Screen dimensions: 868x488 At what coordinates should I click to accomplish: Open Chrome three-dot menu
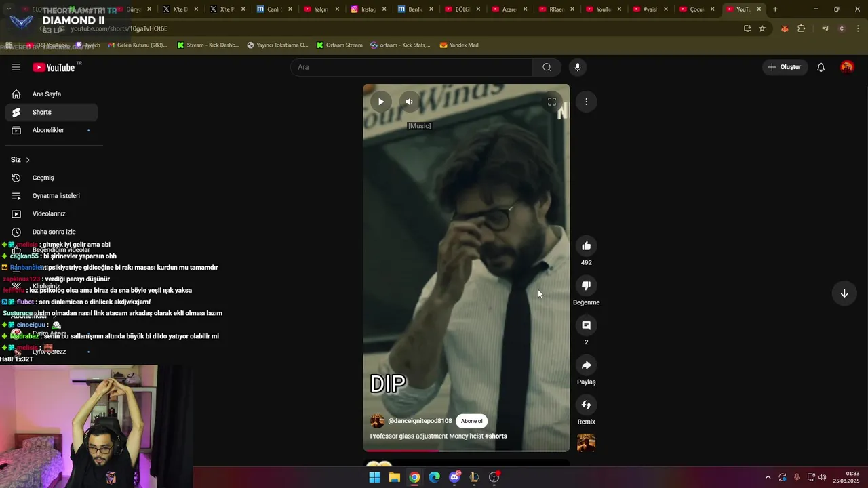click(x=859, y=28)
